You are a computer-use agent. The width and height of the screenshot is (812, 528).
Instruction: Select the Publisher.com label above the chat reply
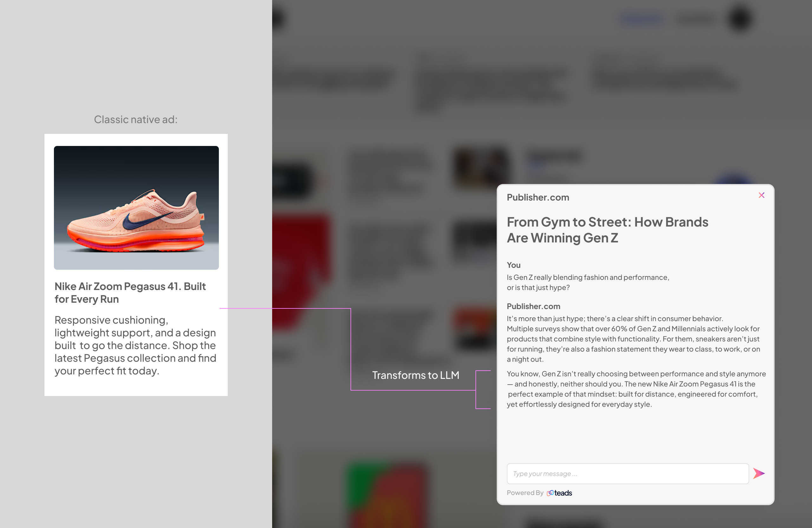click(x=533, y=306)
